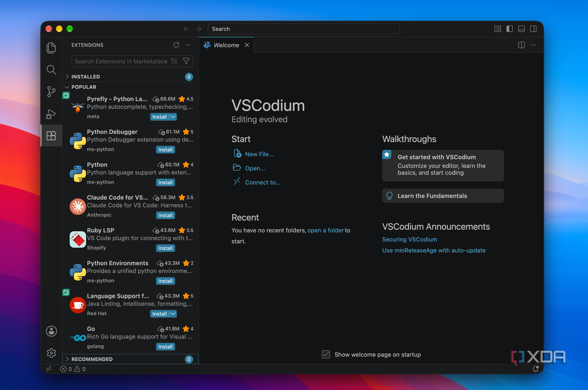Screen dimensions: 588x390
Task: Toggle primary side bar visibility
Action: (510, 29)
